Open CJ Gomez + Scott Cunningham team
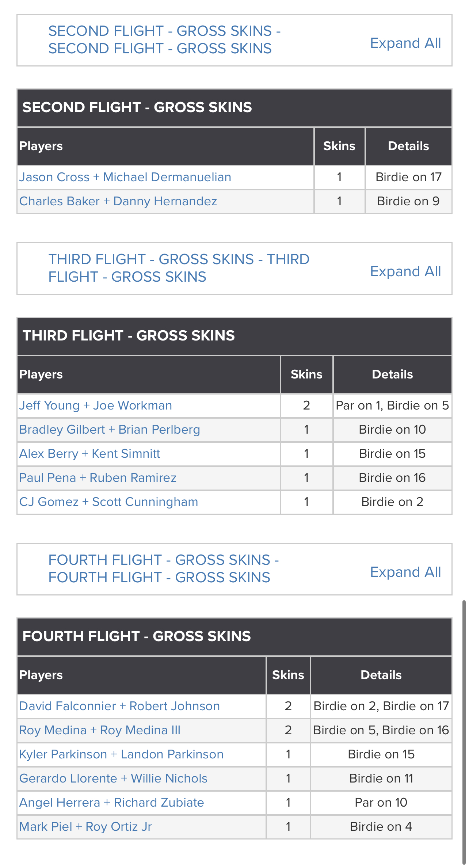The height and width of the screenshot is (868, 469). tap(108, 502)
